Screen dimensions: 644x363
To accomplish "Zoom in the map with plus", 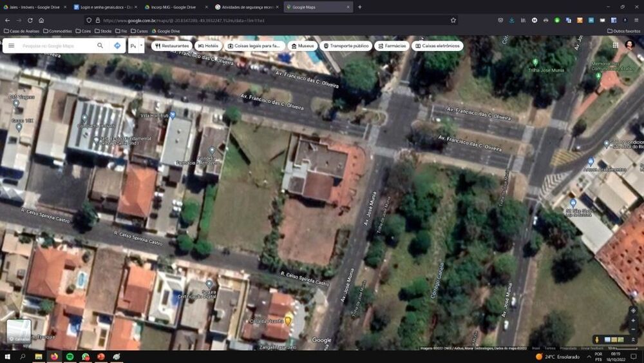I will [633, 320].
